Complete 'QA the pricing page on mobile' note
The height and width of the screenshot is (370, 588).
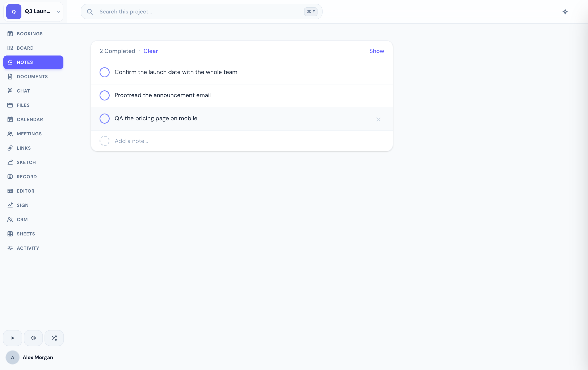105,118
